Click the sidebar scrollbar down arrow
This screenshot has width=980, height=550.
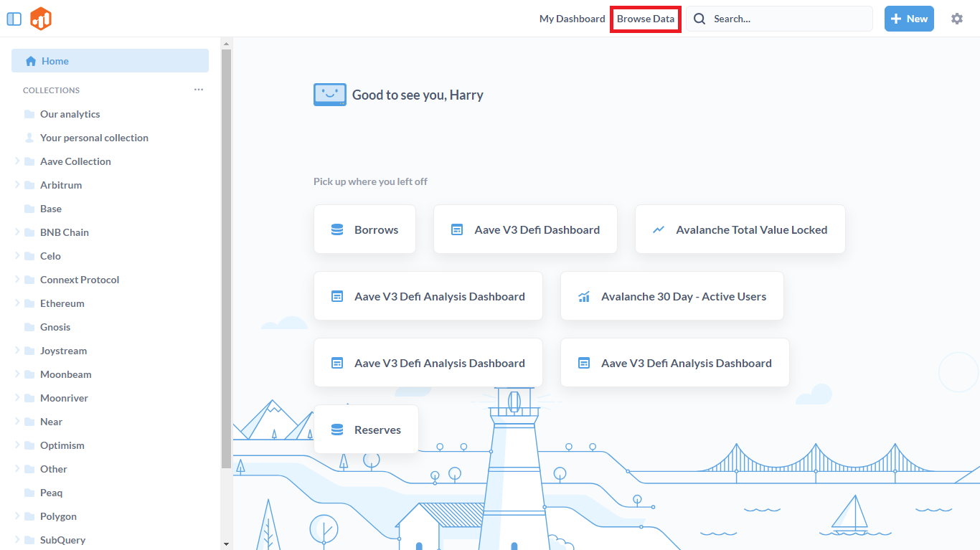pos(227,544)
